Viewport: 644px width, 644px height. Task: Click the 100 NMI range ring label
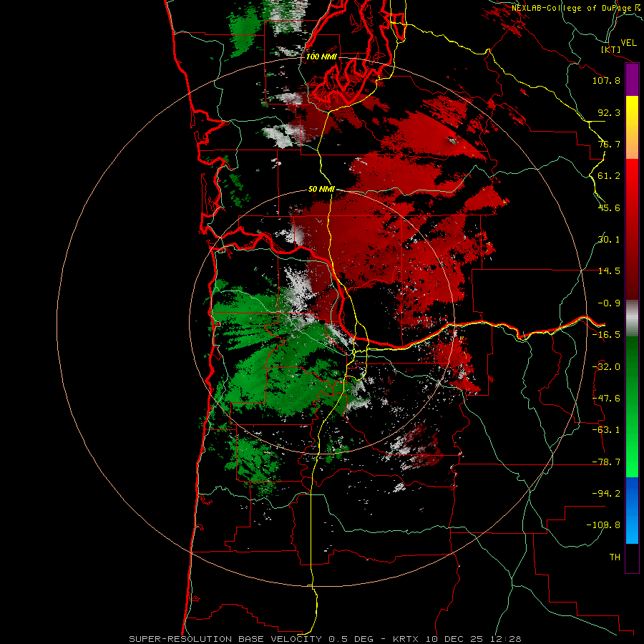coord(321,57)
